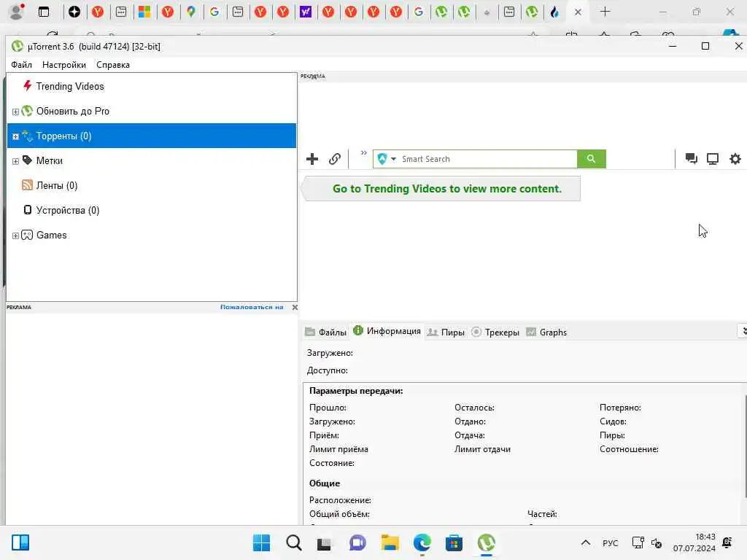Open muted volume tray icon

(x=657, y=543)
